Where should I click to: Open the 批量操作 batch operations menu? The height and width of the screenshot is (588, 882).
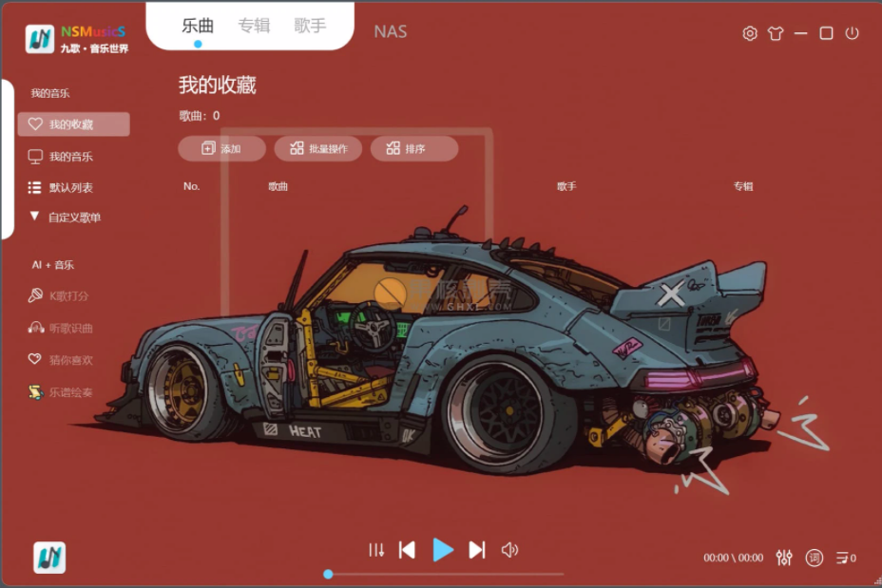[317, 148]
